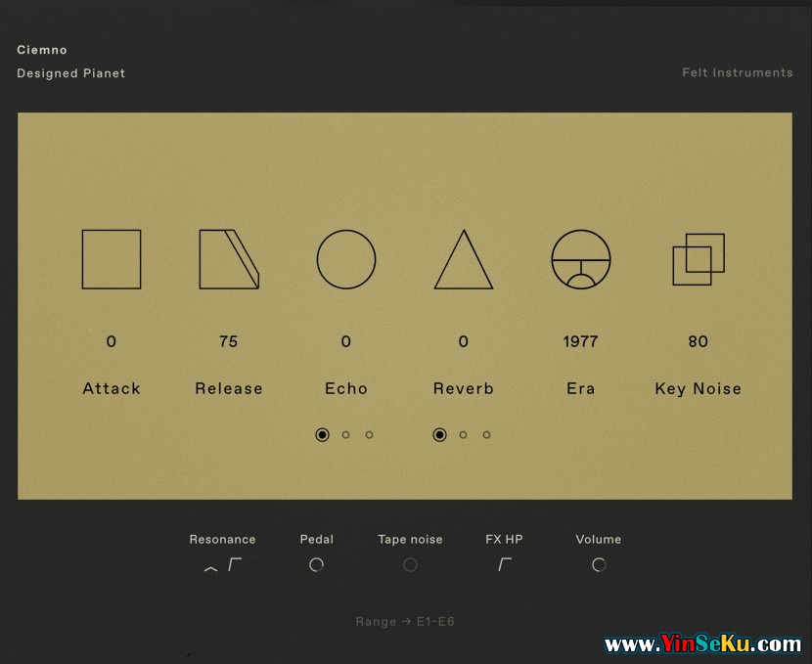Click the Release value 75

(x=229, y=341)
